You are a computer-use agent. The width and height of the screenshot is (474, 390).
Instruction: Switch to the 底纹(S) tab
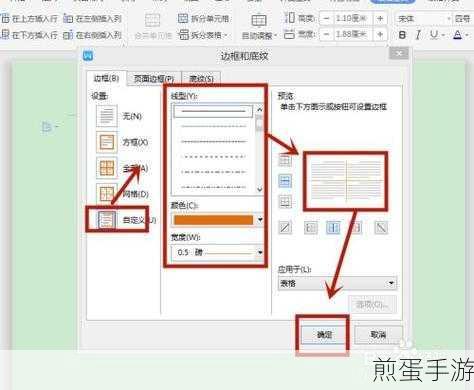coord(201,79)
